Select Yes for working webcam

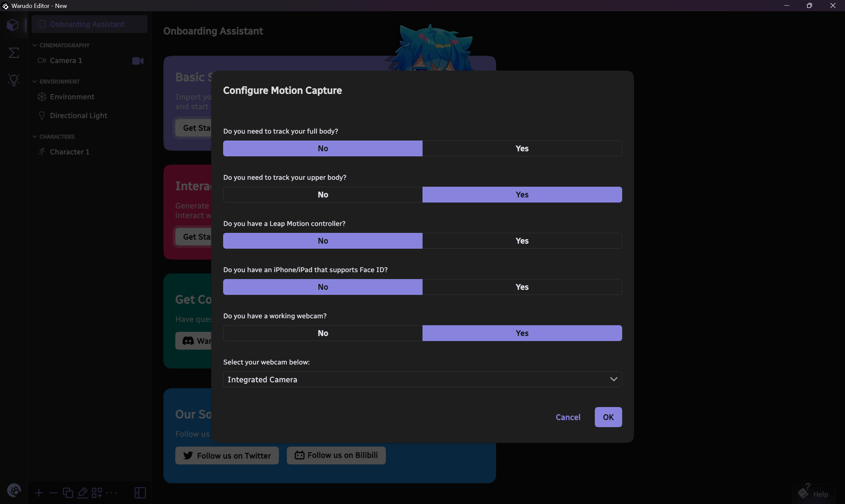522,333
